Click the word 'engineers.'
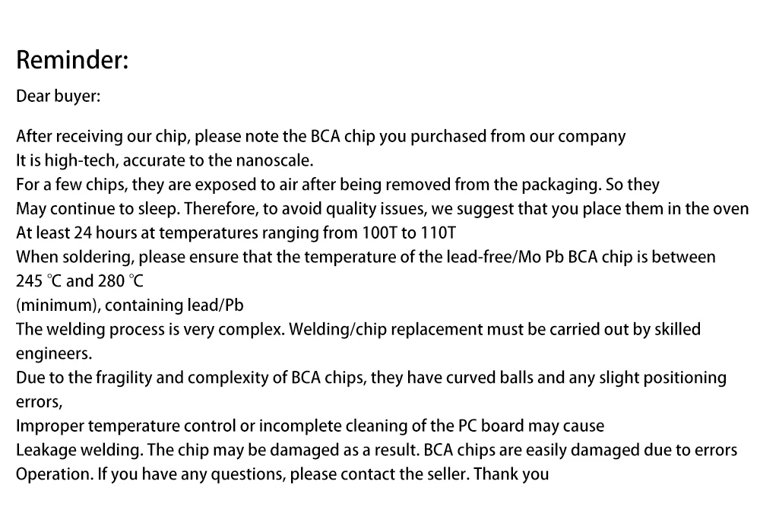 pos(54,353)
